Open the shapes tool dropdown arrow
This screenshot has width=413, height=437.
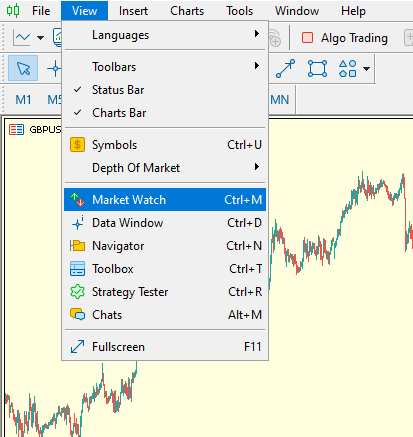[x=366, y=69]
